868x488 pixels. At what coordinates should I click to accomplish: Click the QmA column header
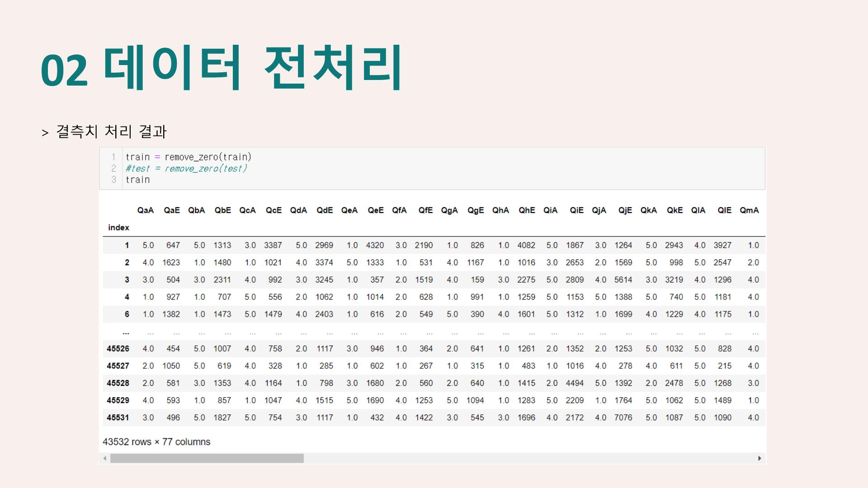pos(749,210)
